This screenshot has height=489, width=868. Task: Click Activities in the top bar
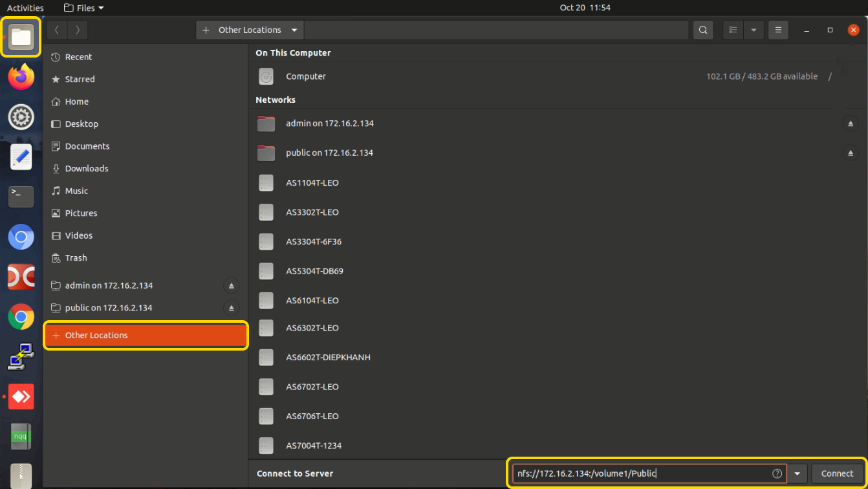pyautogui.click(x=25, y=8)
